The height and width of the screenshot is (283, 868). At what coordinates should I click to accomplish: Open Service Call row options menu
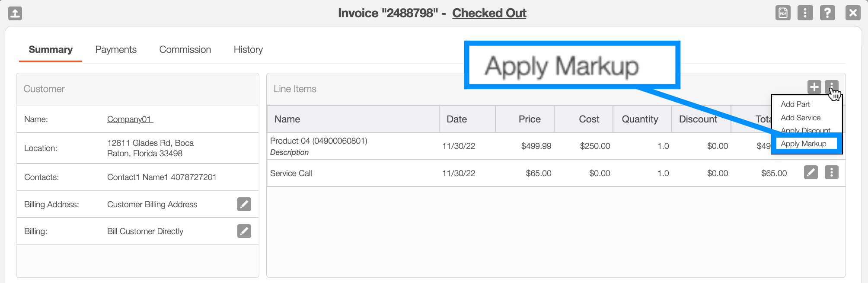831,173
